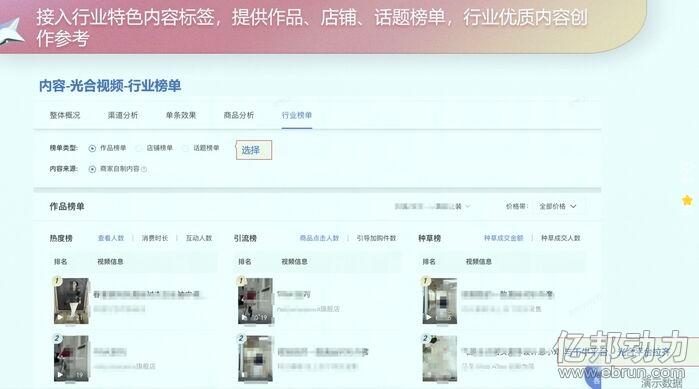Open rank 2 video thumbnail in 引流榜

[x=255, y=358]
